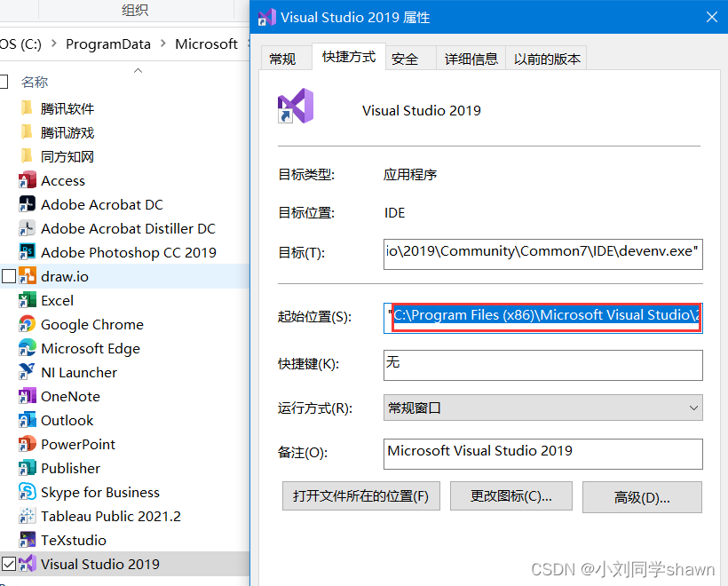
Task: Select the Google Chrome icon
Action: pos(28,324)
